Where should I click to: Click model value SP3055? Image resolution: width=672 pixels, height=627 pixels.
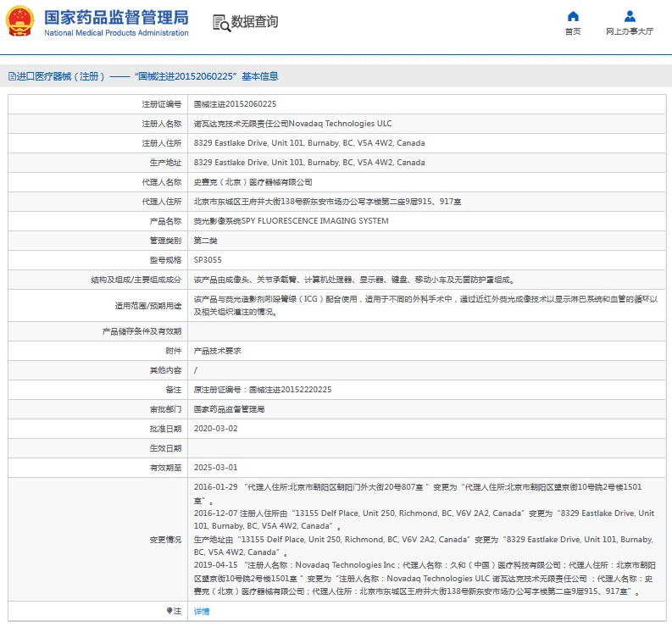point(208,260)
